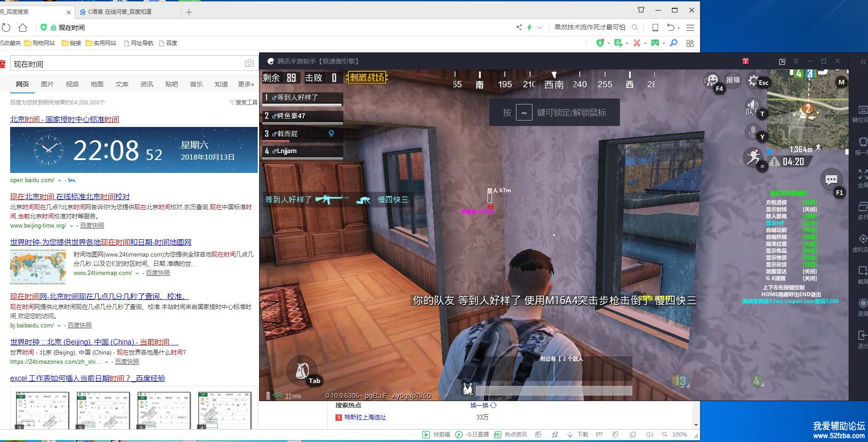Open the backpack (Tab) icon
Screen dimensions: 868x442
302,370
